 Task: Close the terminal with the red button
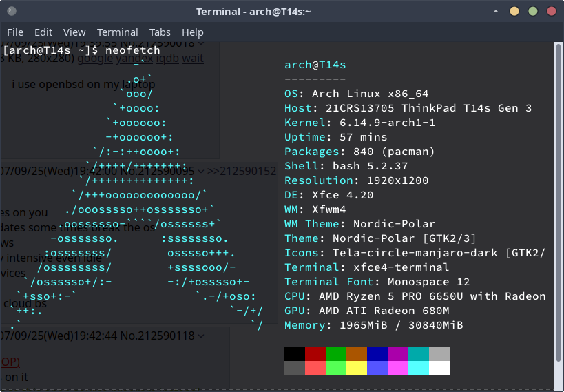[x=552, y=11]
